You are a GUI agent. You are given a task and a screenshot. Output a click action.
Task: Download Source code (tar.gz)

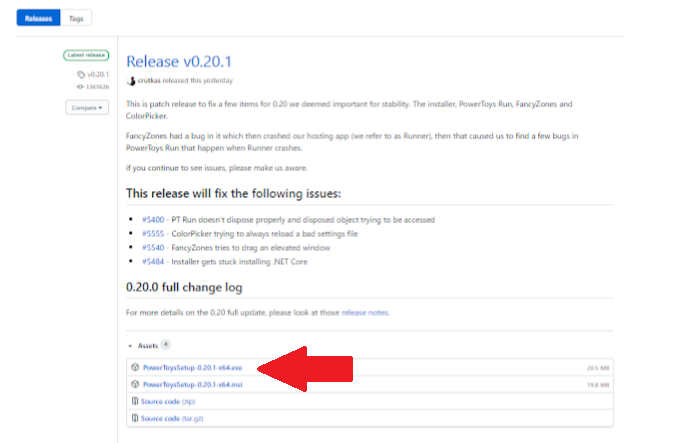[172, 419]
